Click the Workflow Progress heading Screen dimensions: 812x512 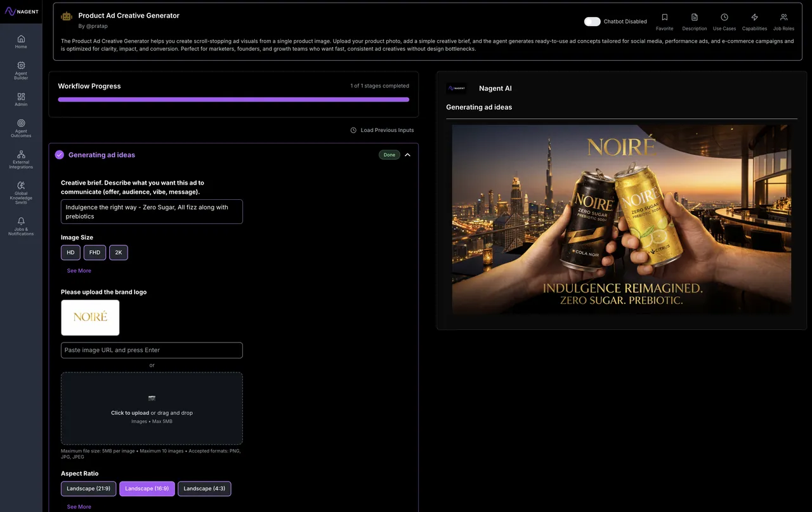(89, 86)
